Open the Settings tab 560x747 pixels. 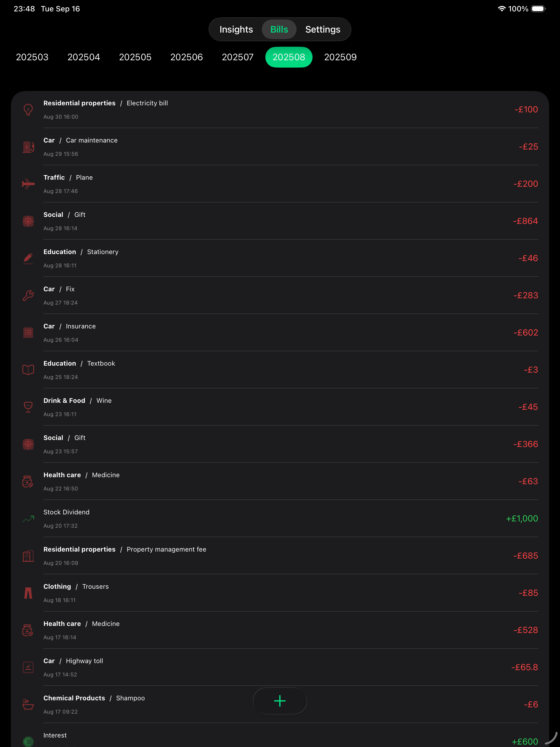pos(322,29)
